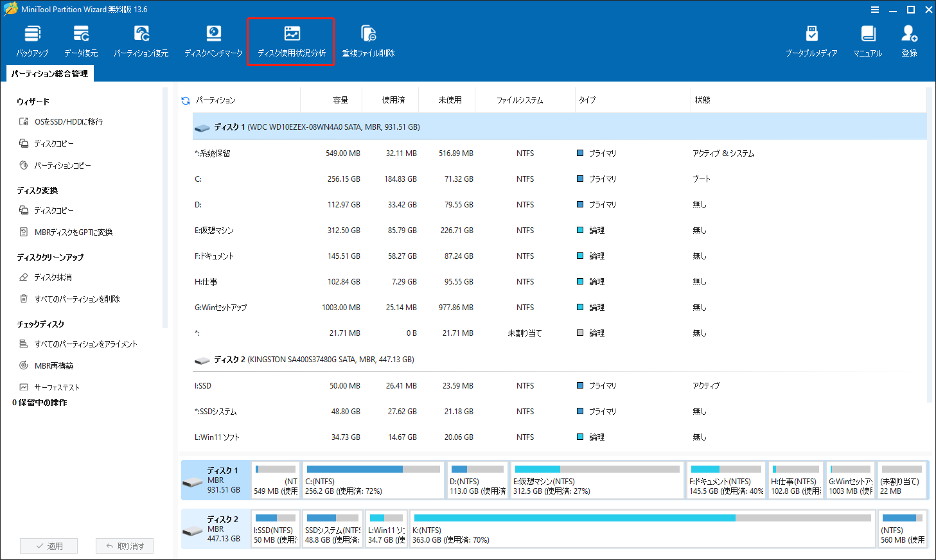This screenshot has height=560, width=936.
Task: Open ディスクコピー under ディスク変換
Action: point(47,210)
